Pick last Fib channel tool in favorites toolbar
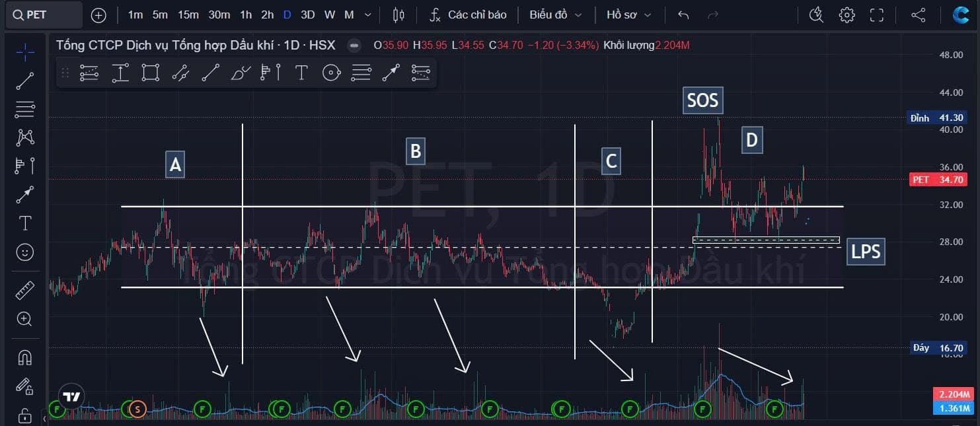980x426 pixels. coord(421,72)
